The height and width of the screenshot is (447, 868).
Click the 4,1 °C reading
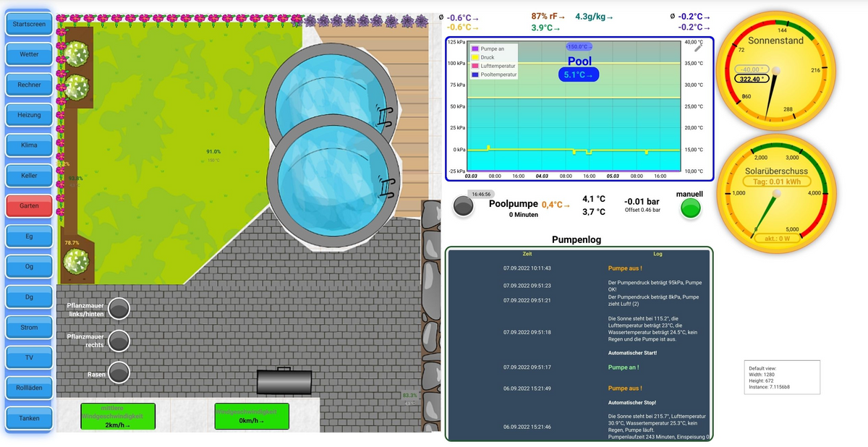[x=594, y=199]
